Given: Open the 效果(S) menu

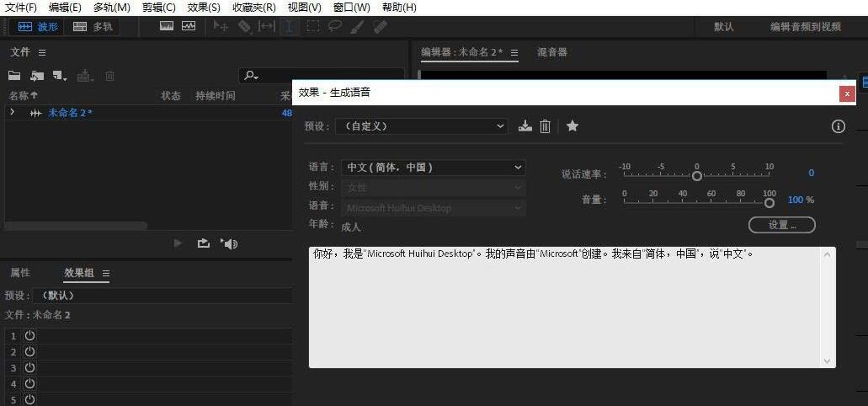Looking at the screenshot, I should click(x=203, y=8).
